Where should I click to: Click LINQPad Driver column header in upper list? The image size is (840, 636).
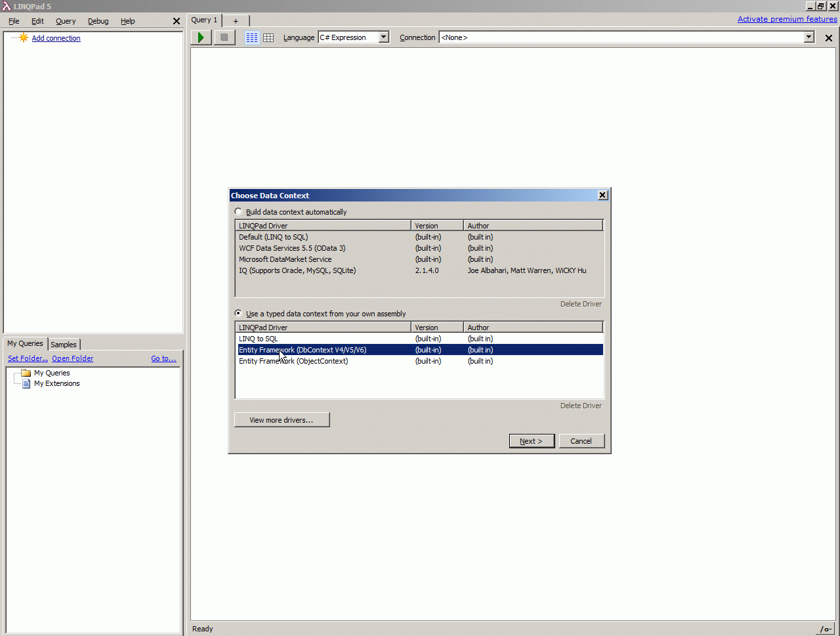324,226
